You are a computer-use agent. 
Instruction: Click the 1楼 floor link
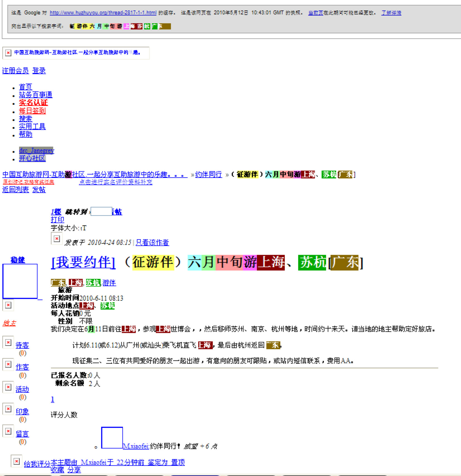[x=56, y=212]
